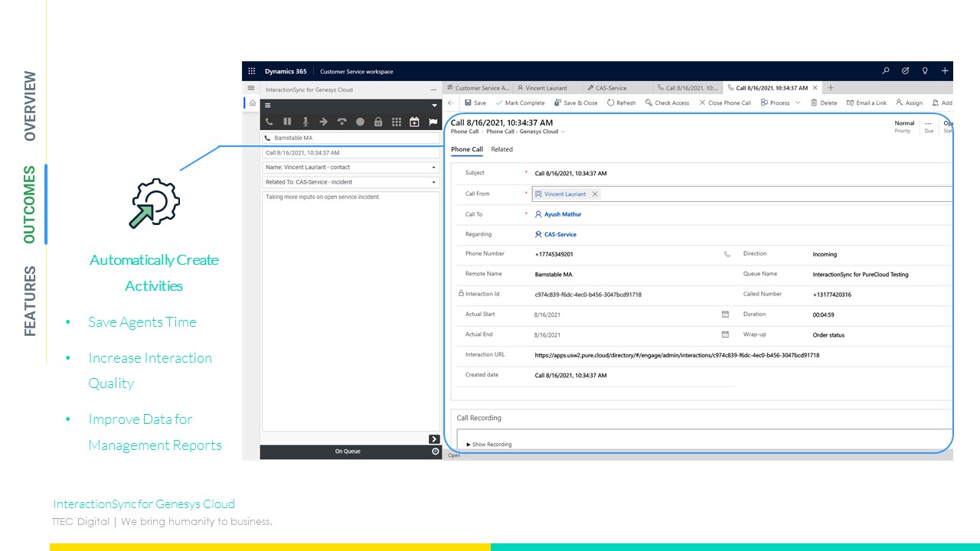This screenshot has width=980, height=551.
Task: Mute the call with microphone icon
Action: (305, 122)
